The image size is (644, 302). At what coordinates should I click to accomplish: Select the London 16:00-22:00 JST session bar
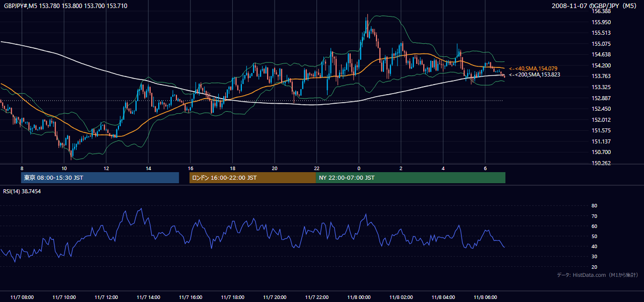click(252, 178)
